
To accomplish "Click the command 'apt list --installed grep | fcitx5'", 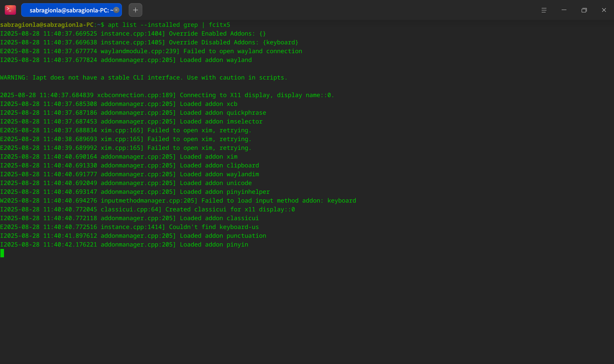I will click(x=169, y=25).
